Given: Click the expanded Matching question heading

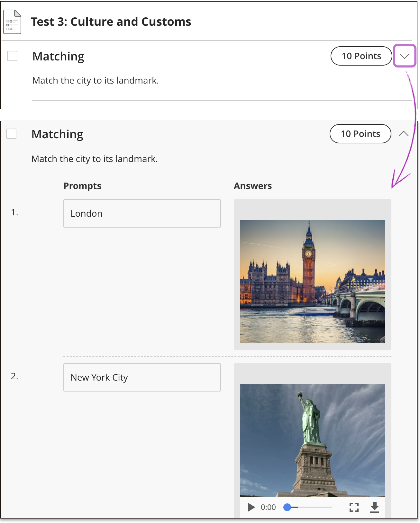Looking at the screenshot, I should click(x=57, y=134).
